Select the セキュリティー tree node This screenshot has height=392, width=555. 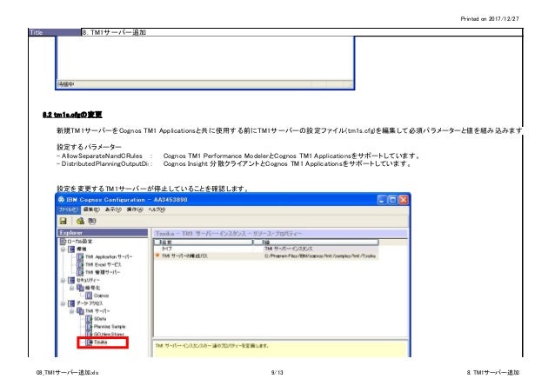click(88, 280)
